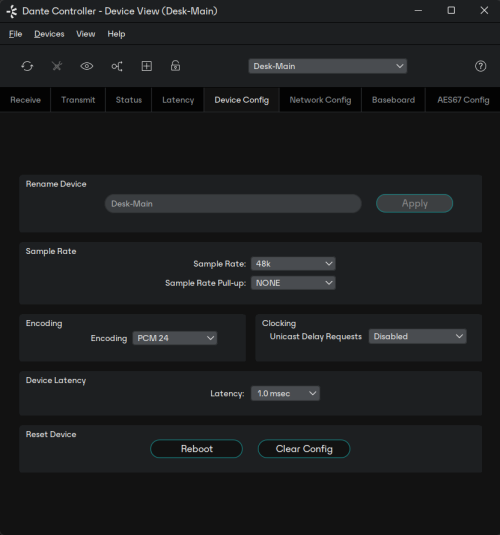Viewport: 500px width, 535px height.
Task: Click the Dante Controller logo in title bar
Action: click(x=12, y=11)
